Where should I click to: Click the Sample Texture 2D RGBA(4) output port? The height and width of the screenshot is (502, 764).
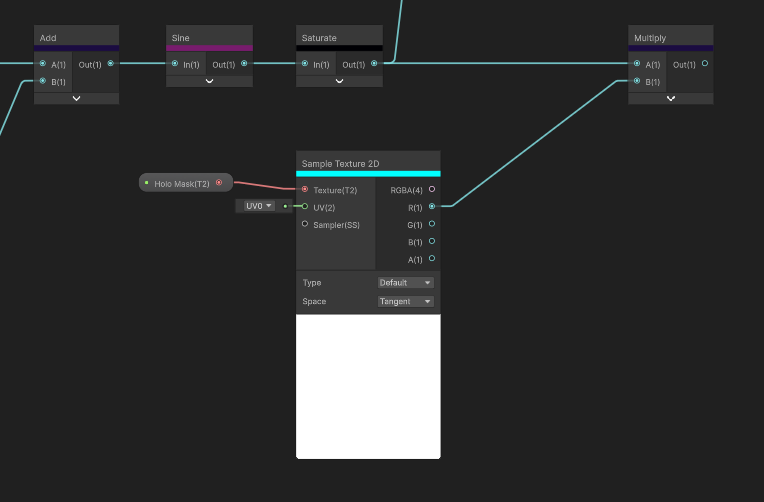point(432,189)
